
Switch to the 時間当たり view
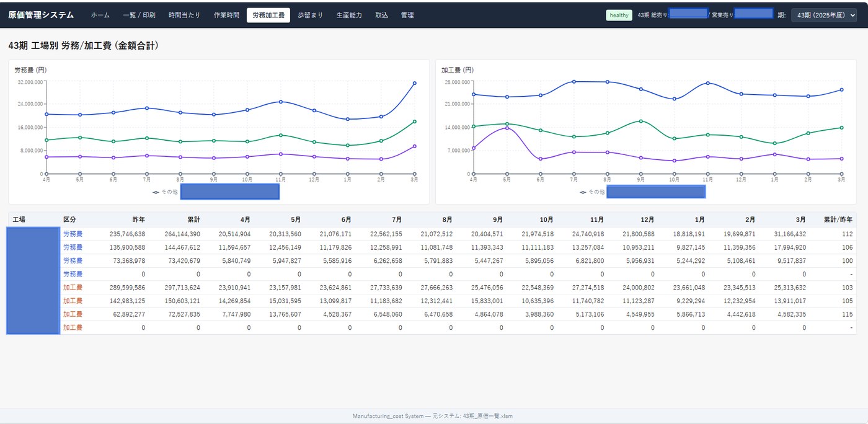click(x=184, y=15)
